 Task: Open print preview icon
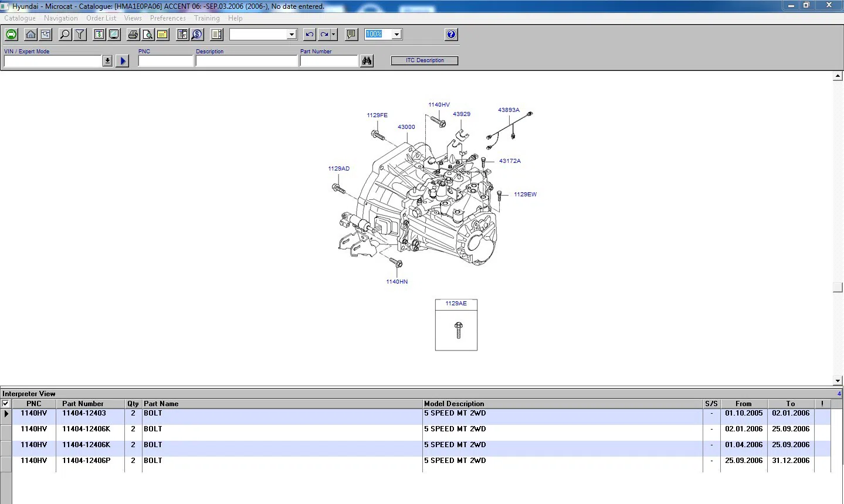pyautogui.click(x=148, y=35)
